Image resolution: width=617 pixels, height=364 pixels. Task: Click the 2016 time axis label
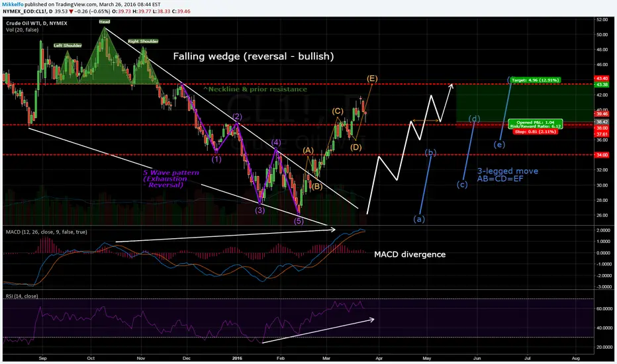(x=237, y=359)
